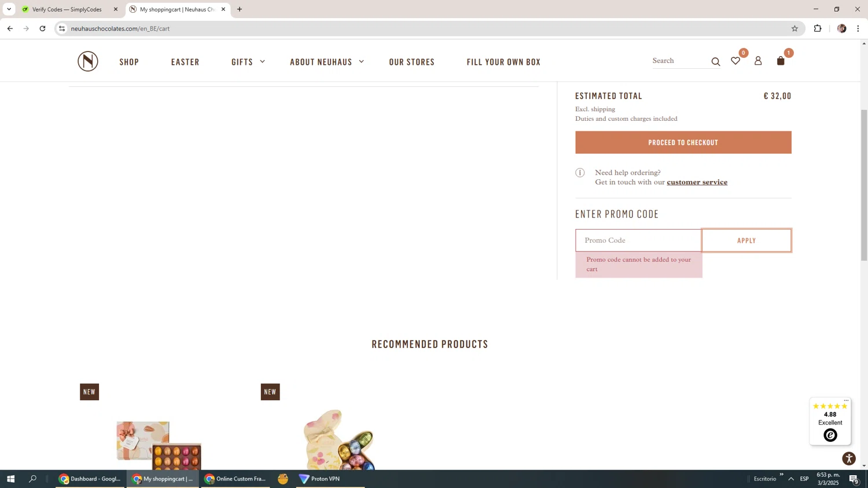Open the Chrome three-dot menu
868x488 pixels.
(x=858, y=28)
